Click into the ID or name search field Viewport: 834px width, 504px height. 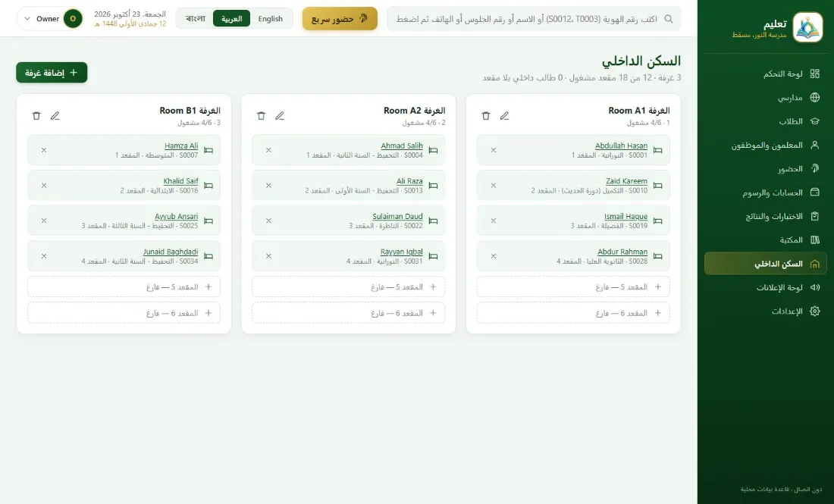click(534, 19)
